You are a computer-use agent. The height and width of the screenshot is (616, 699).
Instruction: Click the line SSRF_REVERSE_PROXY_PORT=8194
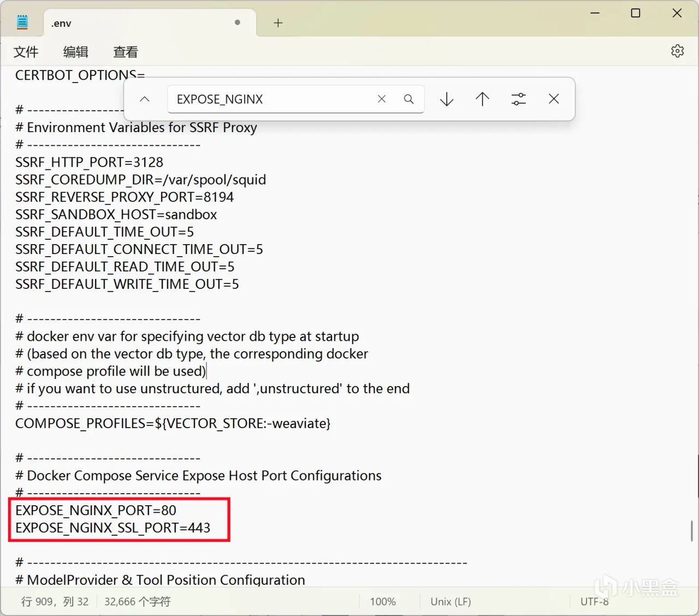click(125, 197)
